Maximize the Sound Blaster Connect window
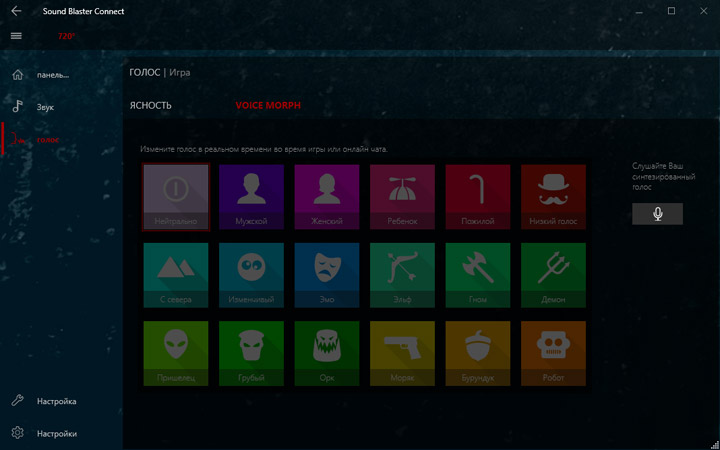The height and width of the screenshot is (450, 720). point(671,11)
